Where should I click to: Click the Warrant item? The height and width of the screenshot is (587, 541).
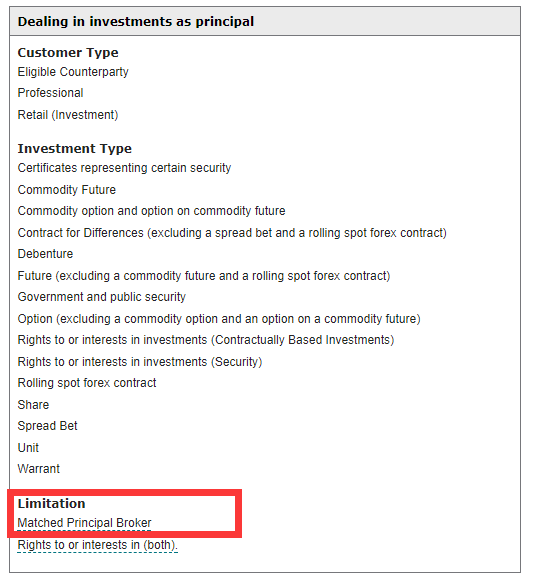coord(39,469)
